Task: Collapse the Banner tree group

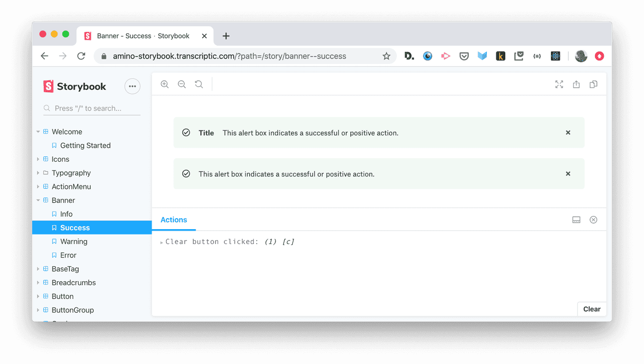Action: pos(38,200)
